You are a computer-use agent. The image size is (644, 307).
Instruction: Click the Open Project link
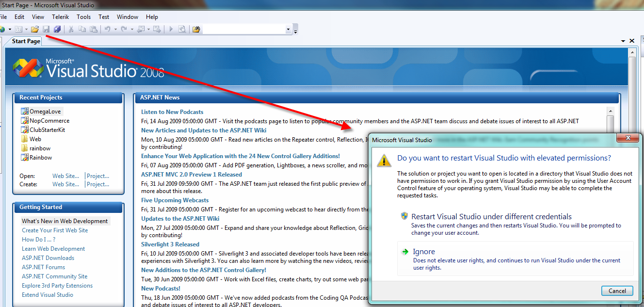click(98, 176)
